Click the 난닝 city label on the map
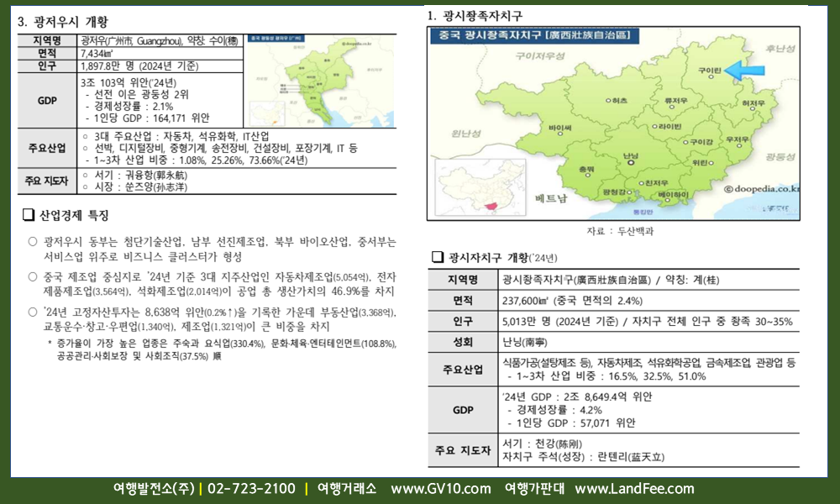 [631, 156]
